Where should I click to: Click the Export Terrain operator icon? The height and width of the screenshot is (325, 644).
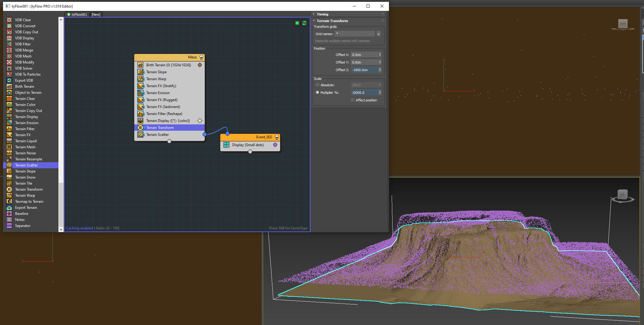(9, 208)
